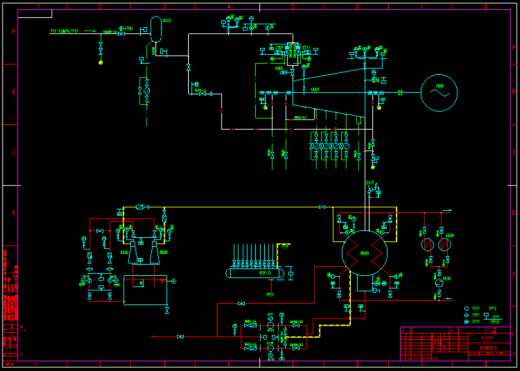Select the inlet valve on the top-left steam line

point(121,34)
